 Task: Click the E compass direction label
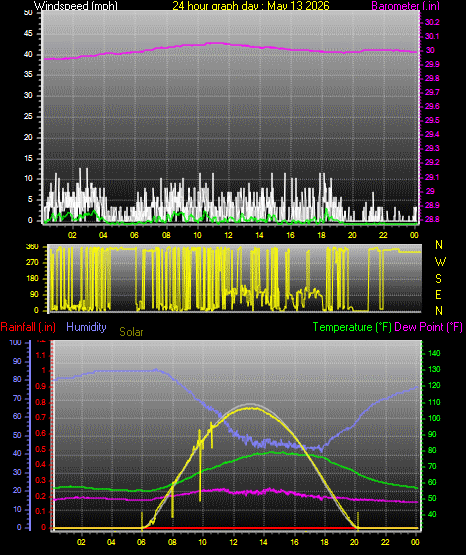(x=438, y=295)
